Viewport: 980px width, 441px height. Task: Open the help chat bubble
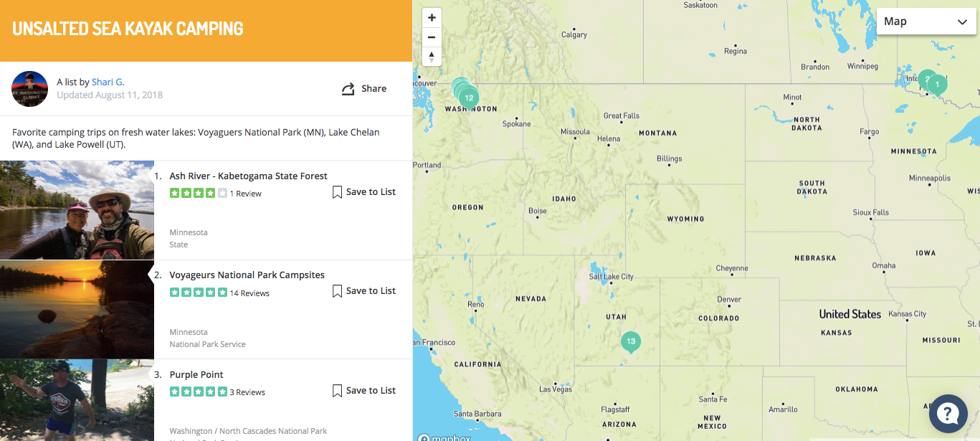pyautogui.click(x=948, y=413)
